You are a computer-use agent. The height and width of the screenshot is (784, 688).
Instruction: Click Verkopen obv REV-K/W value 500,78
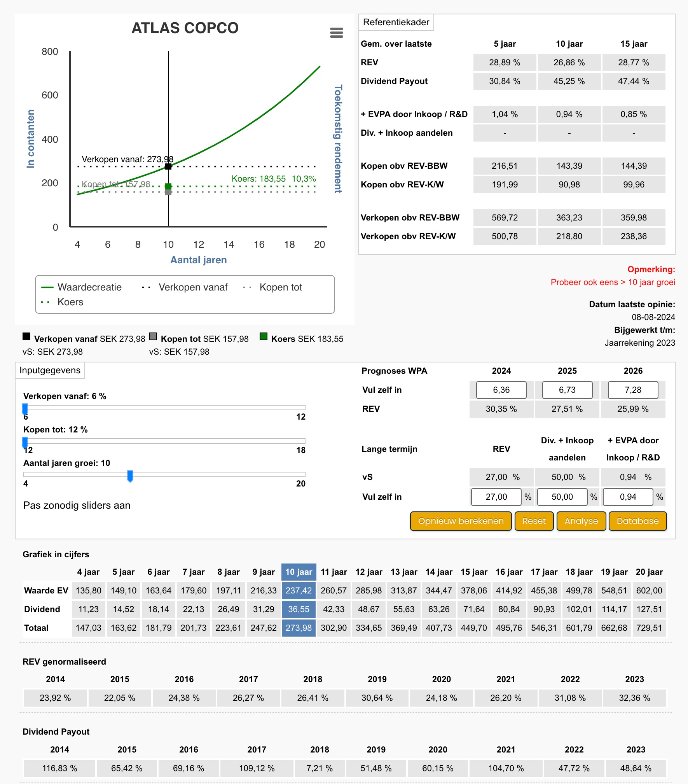pos(505,236)
